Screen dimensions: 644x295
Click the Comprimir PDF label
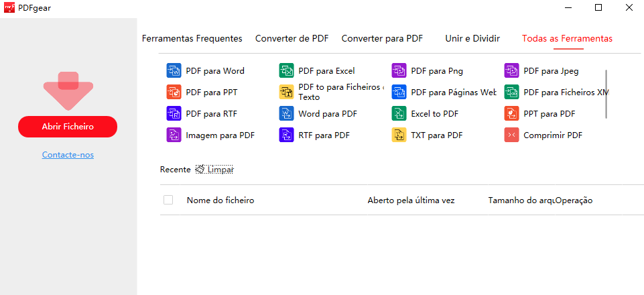pos(553,135)
